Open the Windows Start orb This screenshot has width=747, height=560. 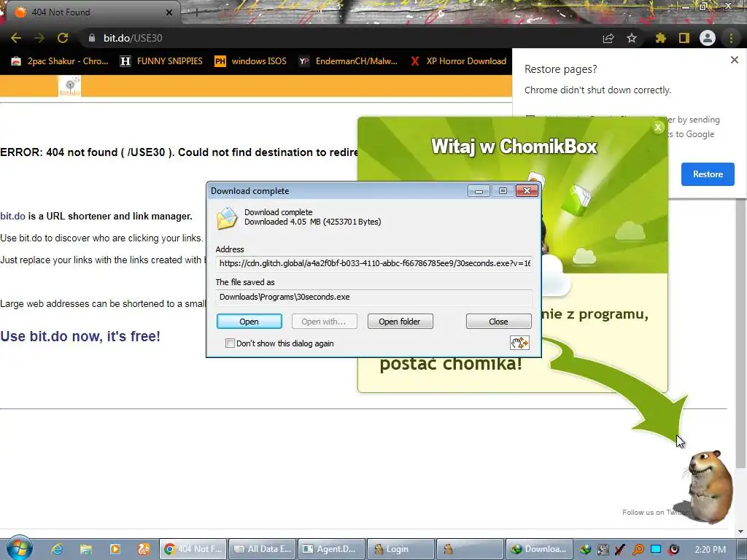pos(19,548)
